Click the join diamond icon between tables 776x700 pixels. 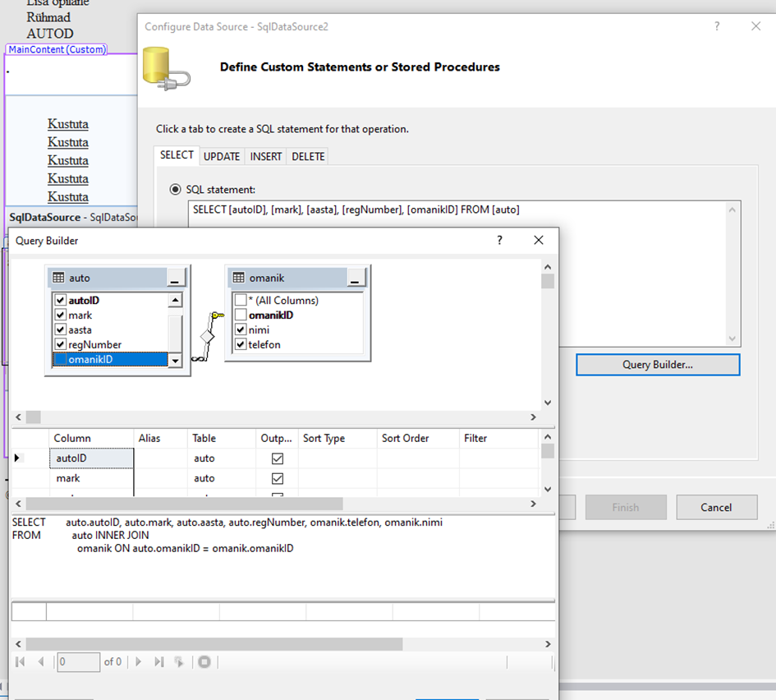pos(208,337)
